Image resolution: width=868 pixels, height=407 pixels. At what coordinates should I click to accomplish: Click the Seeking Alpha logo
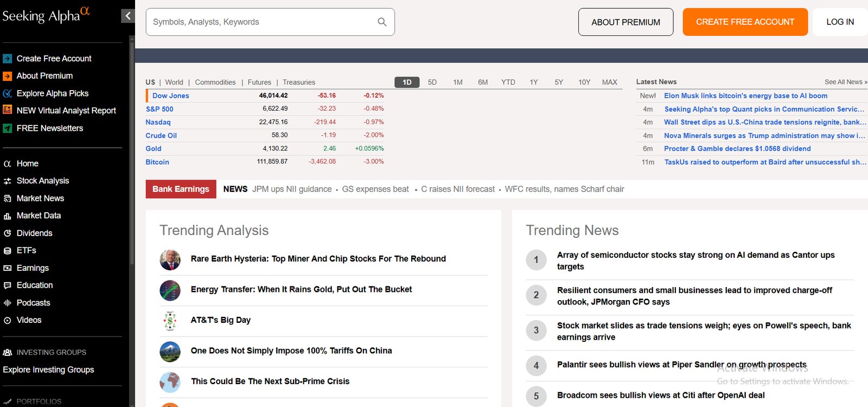click(x=46, y=15)
